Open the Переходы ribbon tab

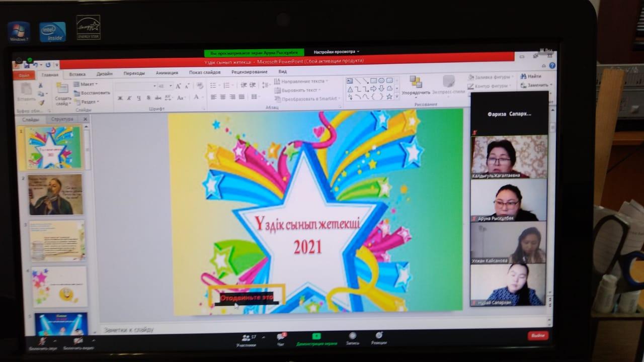(134, 73)
